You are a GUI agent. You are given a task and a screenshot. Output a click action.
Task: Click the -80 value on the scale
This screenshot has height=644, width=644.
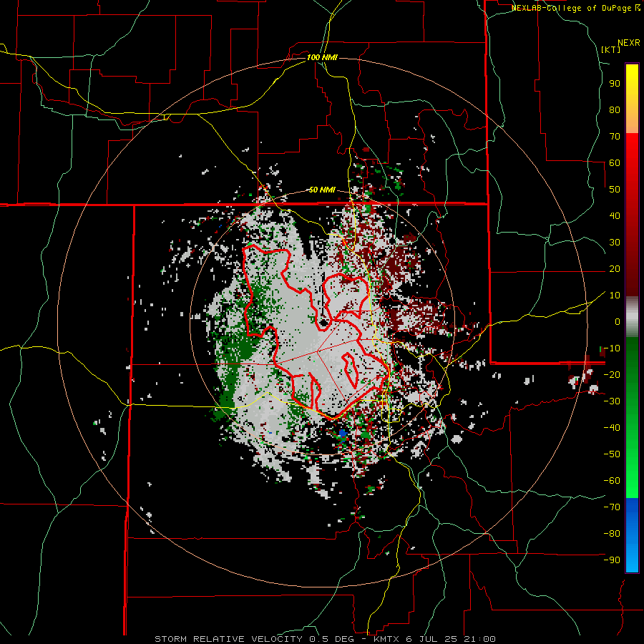point(612,534)
